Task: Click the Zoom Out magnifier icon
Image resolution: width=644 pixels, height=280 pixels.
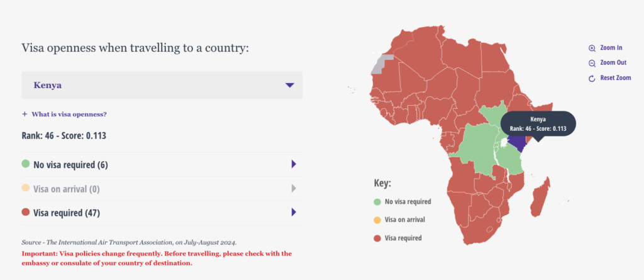Action: [x=592, y=63]
